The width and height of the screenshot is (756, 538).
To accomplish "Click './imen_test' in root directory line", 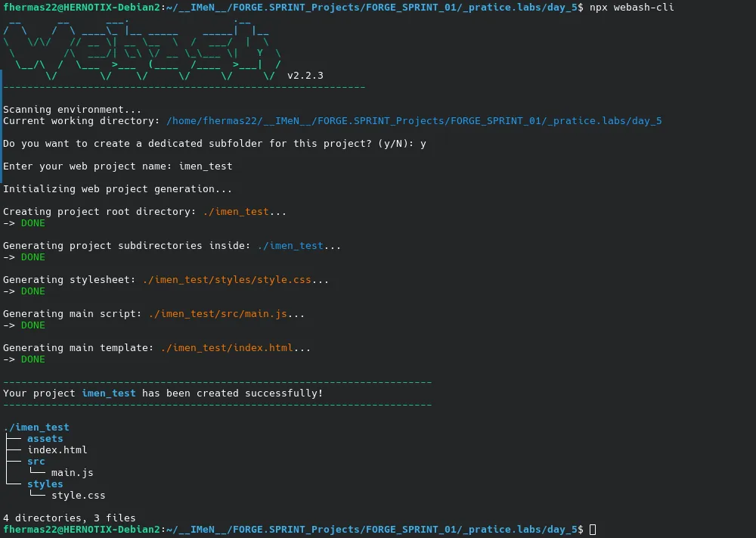I will 236,212.
